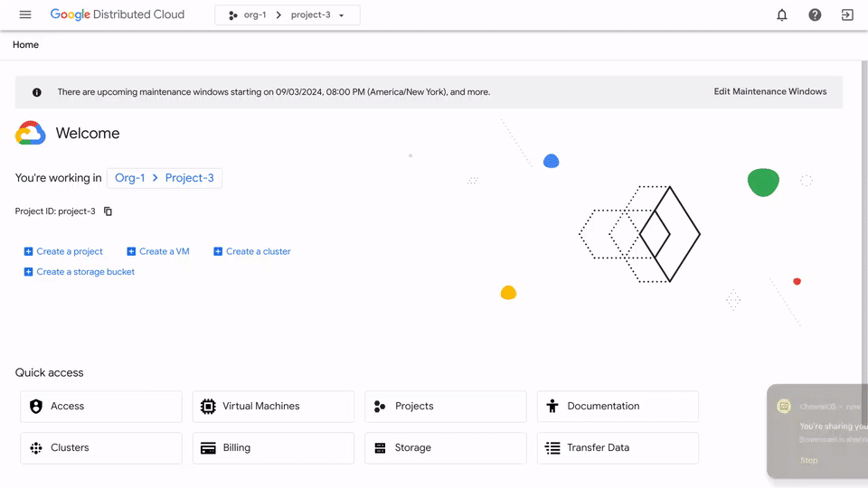Open the hamburger navigation menu
This screenshot has width=868, height=488.
pos(25,15)
